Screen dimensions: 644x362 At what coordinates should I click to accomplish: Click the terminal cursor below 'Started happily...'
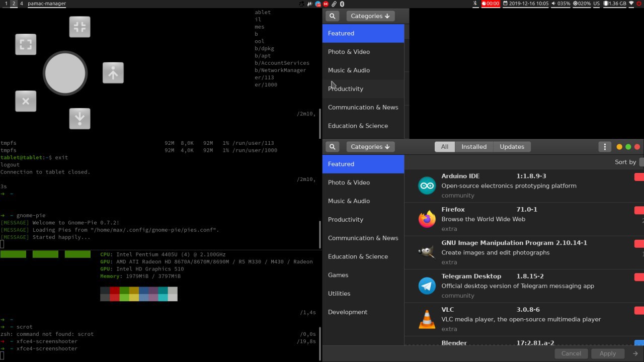click(x=2, y=244)
